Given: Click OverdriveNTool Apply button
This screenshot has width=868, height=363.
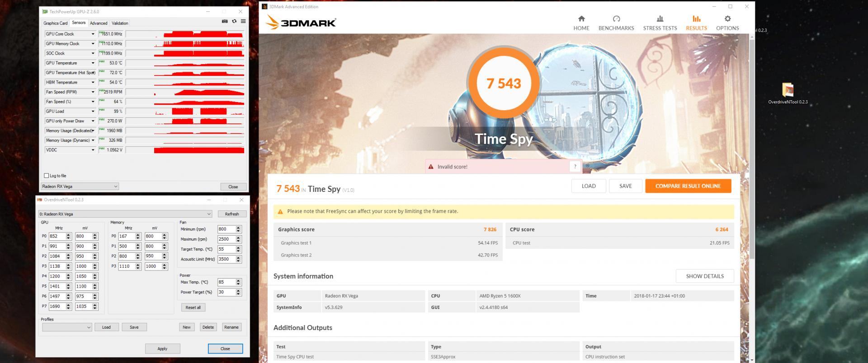Looking at the screenshot, I should pyautogui.click(x=162, y=349).
